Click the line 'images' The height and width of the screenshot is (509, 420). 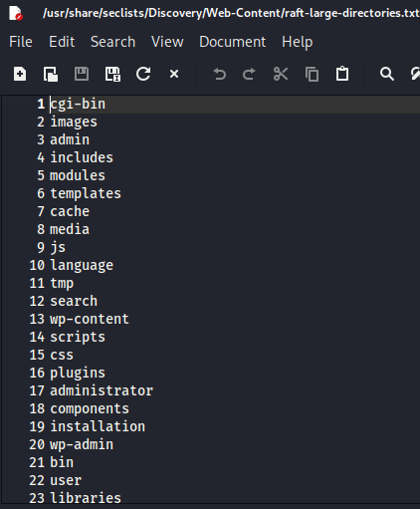point(74,122)
